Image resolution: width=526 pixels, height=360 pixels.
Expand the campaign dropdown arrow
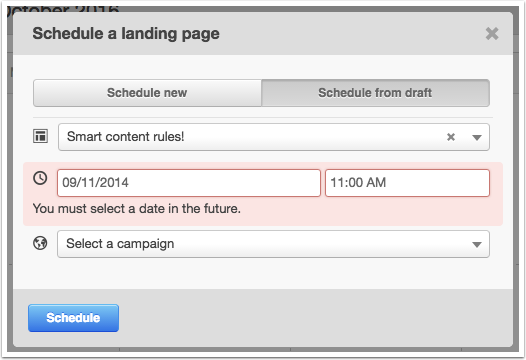tap(477, 245)
